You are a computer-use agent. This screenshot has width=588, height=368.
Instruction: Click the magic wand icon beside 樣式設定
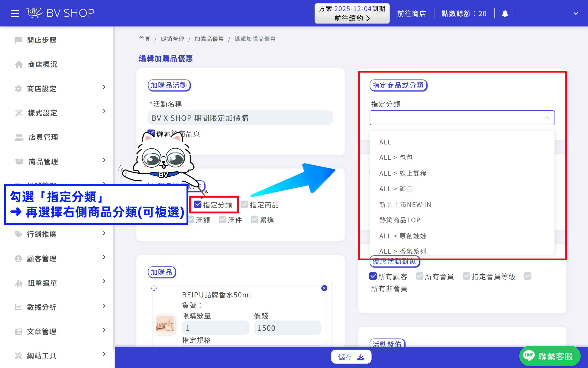(19, 113)
